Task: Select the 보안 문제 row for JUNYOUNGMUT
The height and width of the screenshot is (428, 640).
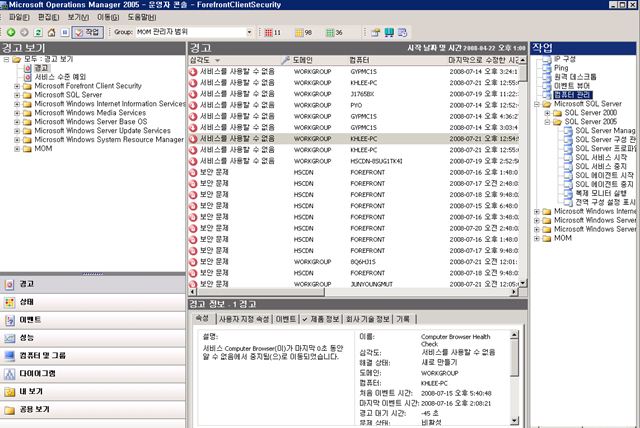Action: coord(354,284)
